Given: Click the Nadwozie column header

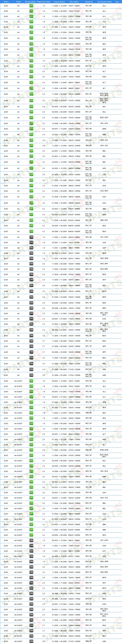Looking at the screenshot, I should click(x=89, y=2).
